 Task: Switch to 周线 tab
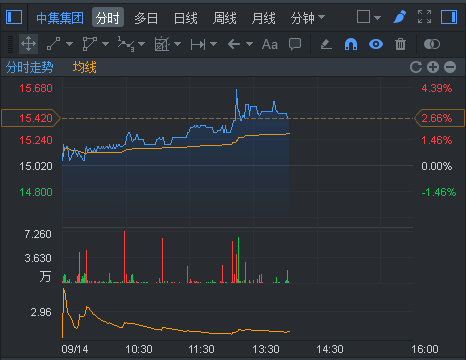(x=225, y=18)
